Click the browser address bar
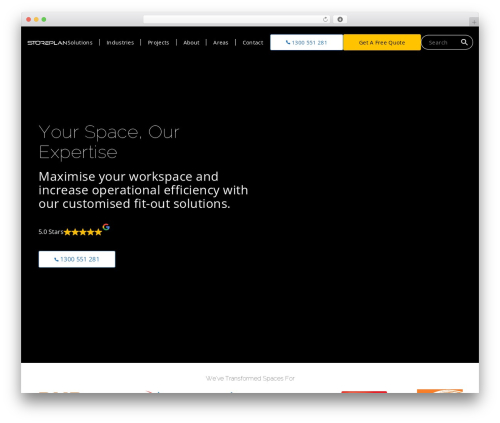 (237, 19)
